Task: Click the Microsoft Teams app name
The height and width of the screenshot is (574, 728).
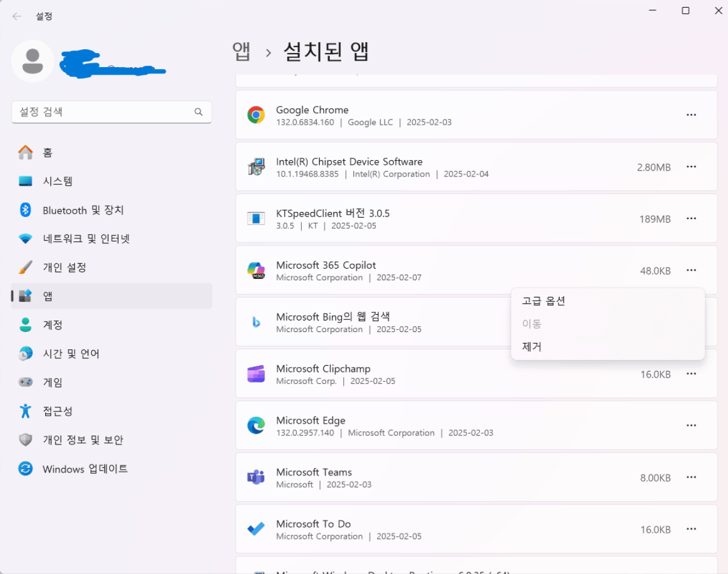Action: click(314, 472)
